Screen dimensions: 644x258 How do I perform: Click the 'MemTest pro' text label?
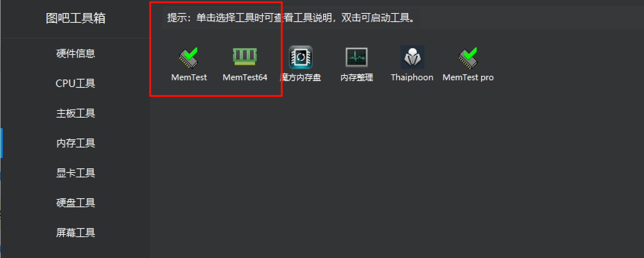tap(468, 77)
